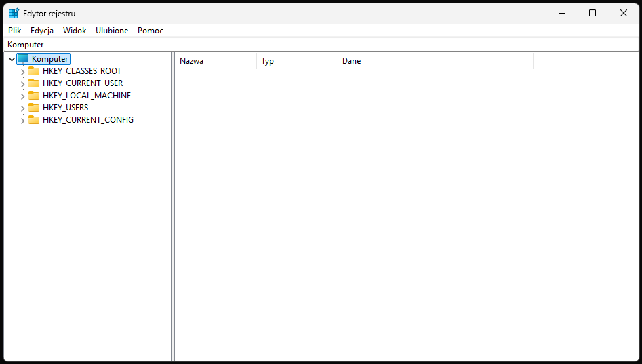
Task: Click the Registry Editor app icon in title bar
Action: (14, 14)
